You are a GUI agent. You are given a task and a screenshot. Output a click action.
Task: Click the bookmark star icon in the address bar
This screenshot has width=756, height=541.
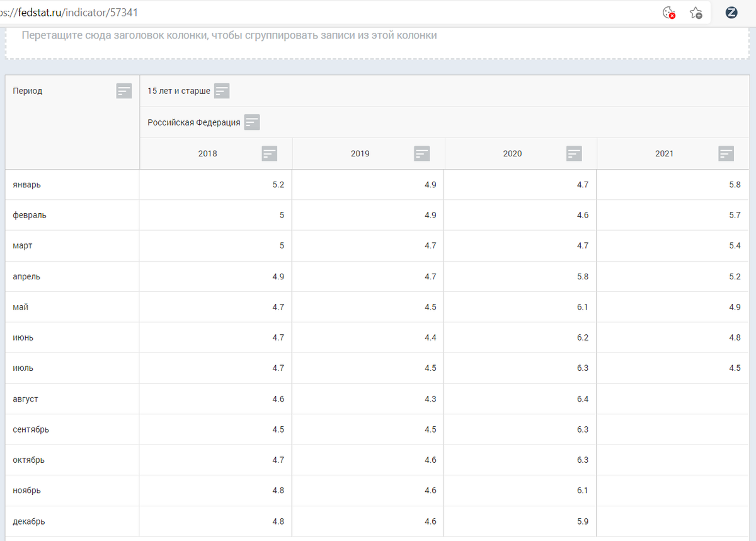click(696, 12)
